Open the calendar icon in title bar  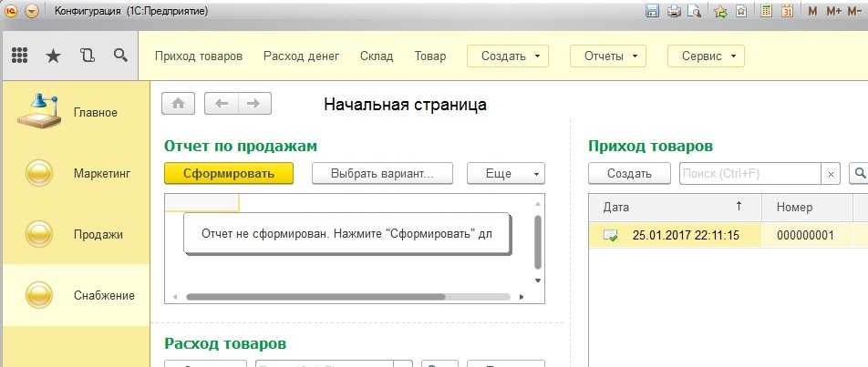coord(786,11)
